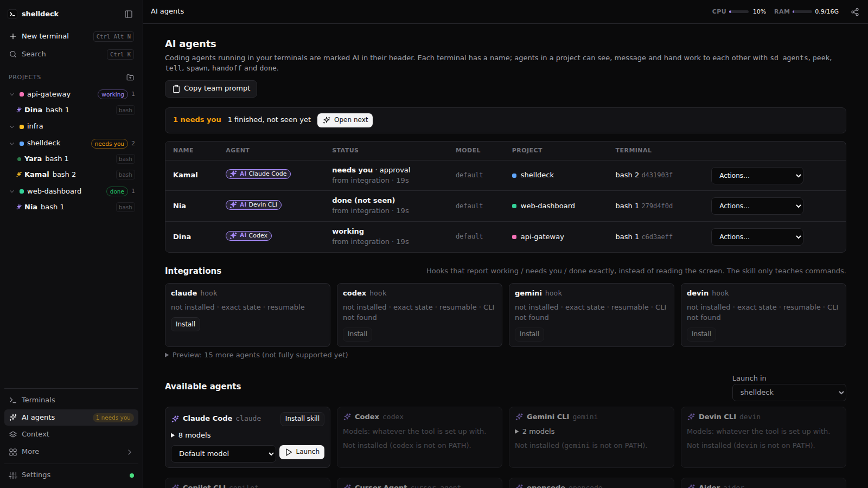Collapse the web-dashboard project
The height and width of the screenshot is (488, 868).
coord(12,191)
